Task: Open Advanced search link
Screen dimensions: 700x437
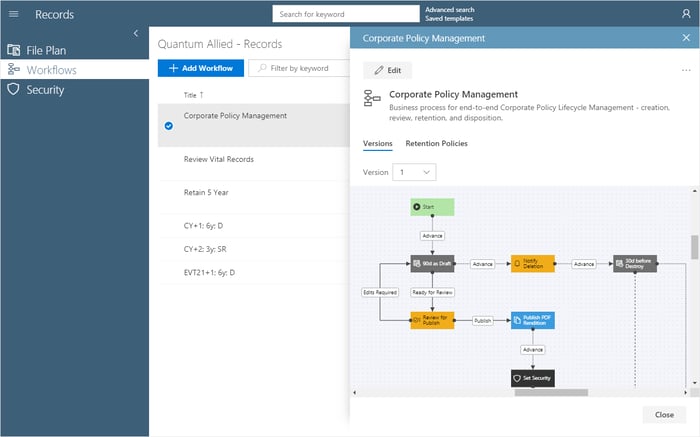Action: pyautogui.click(x=450, y=9)
